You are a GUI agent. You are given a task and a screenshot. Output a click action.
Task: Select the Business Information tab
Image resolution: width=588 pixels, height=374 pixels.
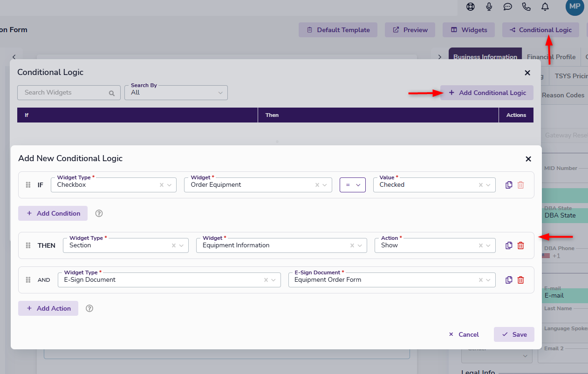[x=485, y=57]
